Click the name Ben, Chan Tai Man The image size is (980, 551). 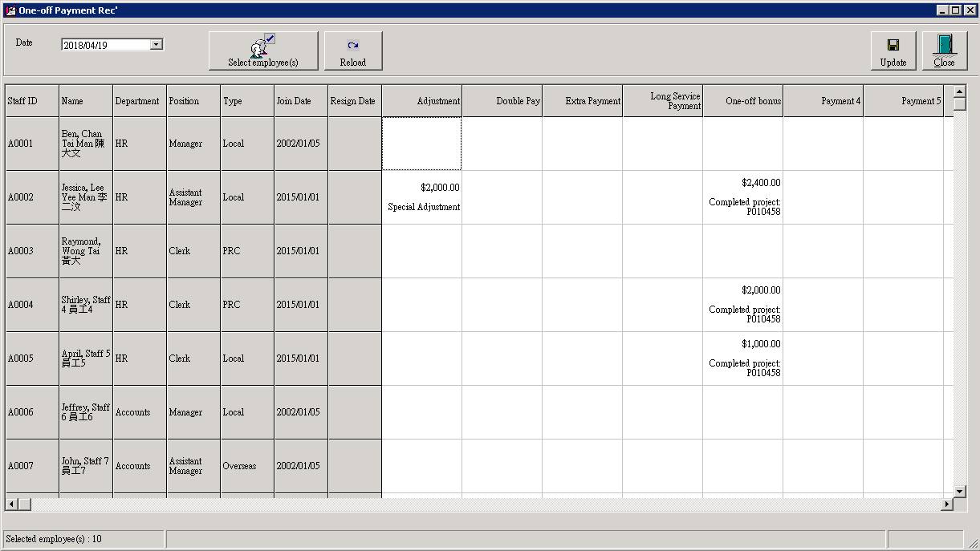(x=86, y=144)
